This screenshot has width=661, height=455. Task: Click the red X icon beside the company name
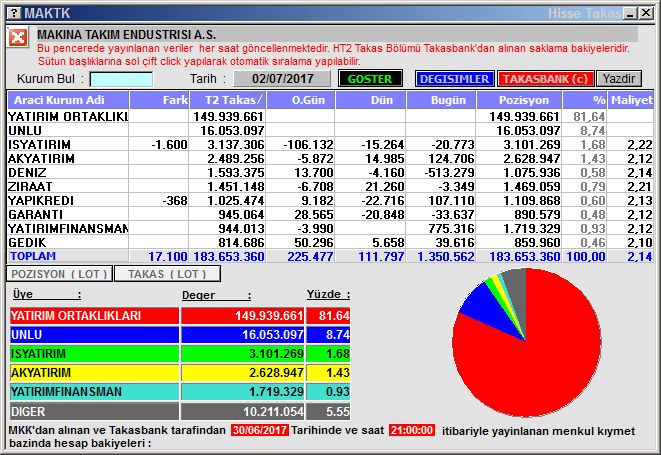[18, 38]
